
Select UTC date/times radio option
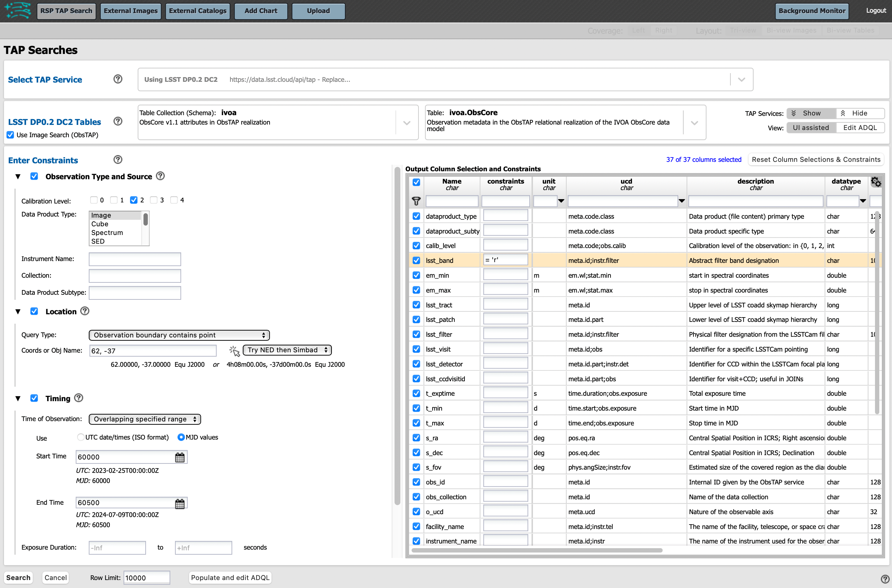(80, 437)
